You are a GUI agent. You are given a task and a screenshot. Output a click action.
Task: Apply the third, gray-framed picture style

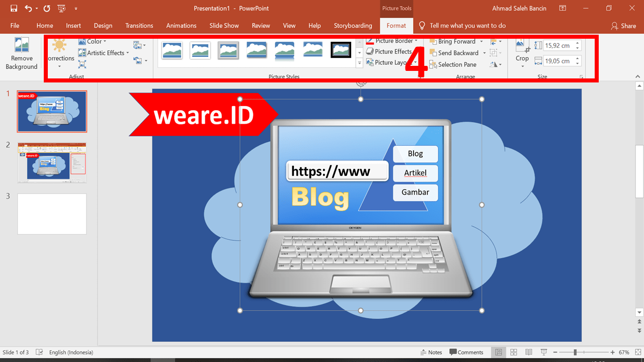[228, 50]
